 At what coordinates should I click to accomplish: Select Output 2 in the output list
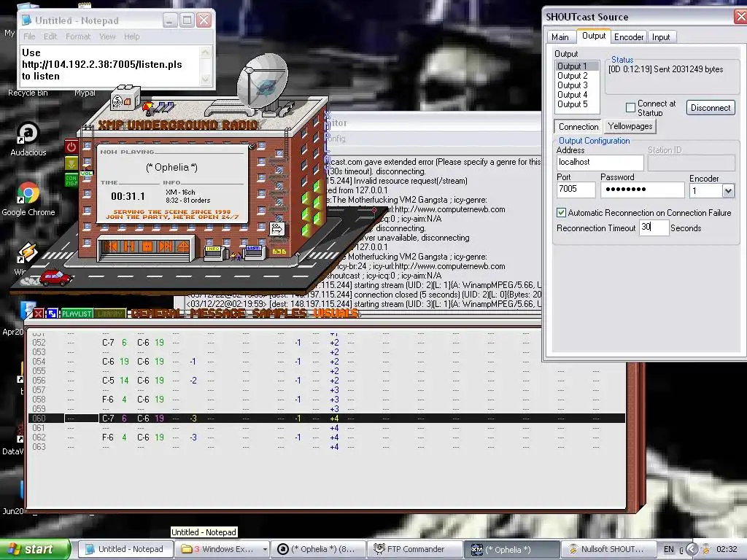576,76
